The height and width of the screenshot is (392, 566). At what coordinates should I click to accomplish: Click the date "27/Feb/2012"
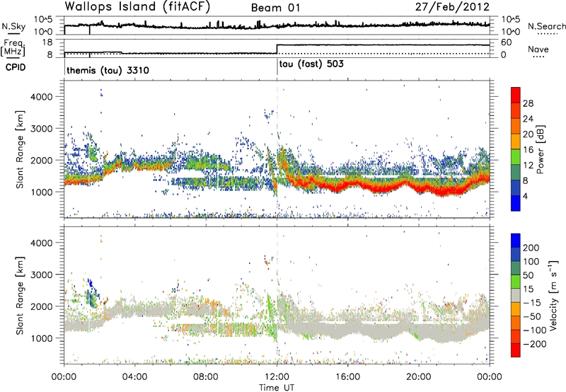452,7
